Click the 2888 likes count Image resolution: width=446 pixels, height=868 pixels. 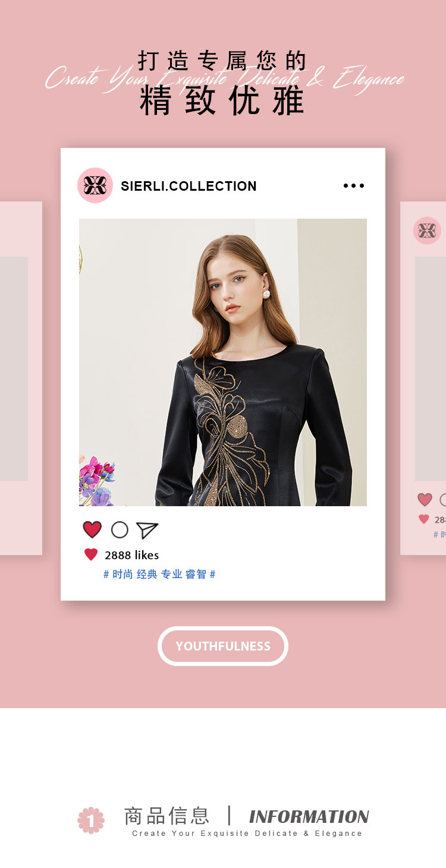[x=132, y=555]
